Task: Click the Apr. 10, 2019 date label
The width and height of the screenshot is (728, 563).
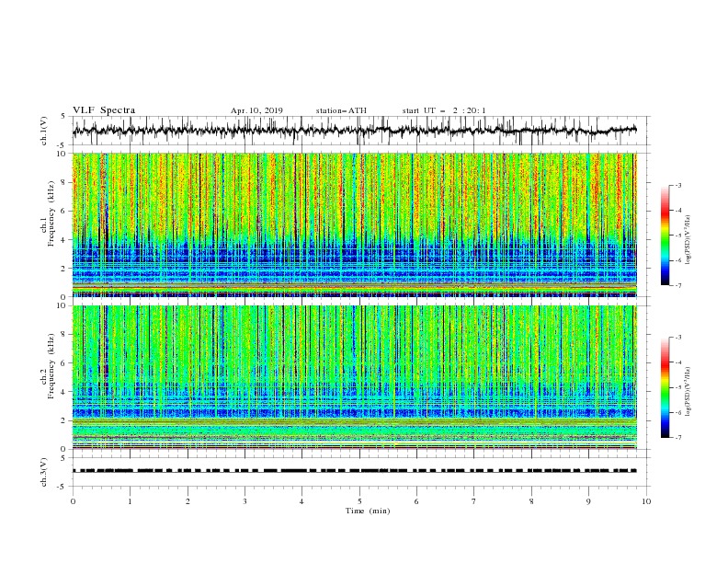Action: pos(256,110)
